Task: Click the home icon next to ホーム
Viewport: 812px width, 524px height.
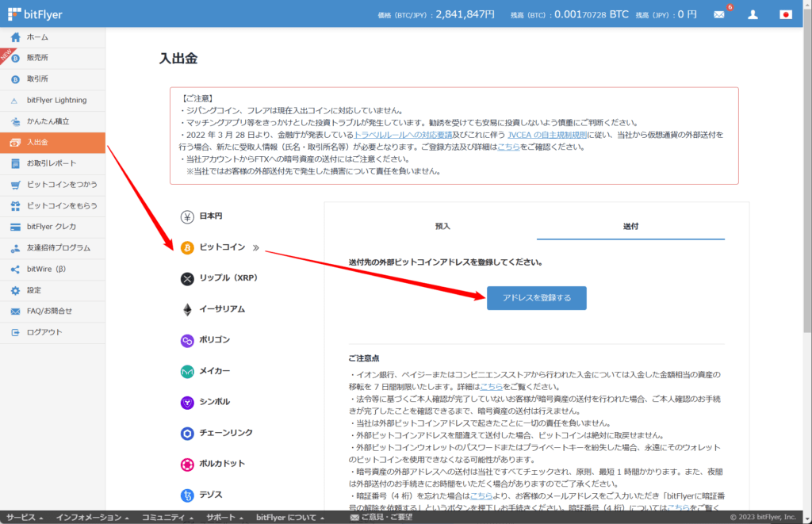Action: (x=16, y=37)
